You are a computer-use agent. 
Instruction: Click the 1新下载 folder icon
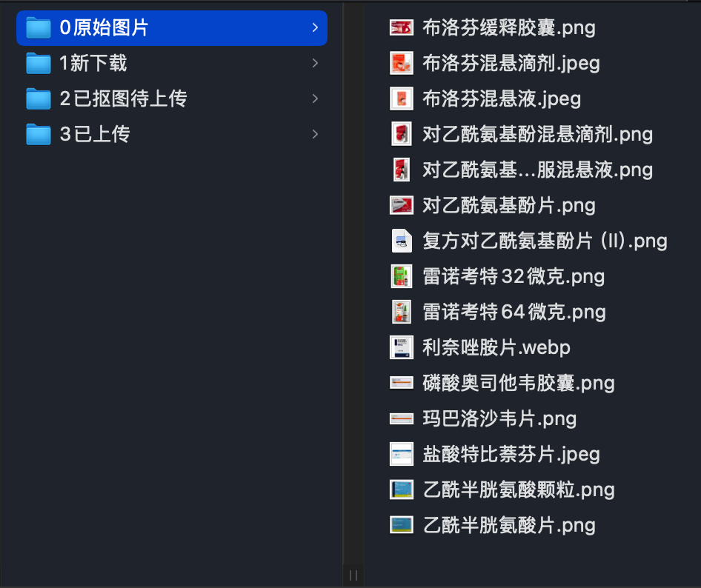coord(39,63)
